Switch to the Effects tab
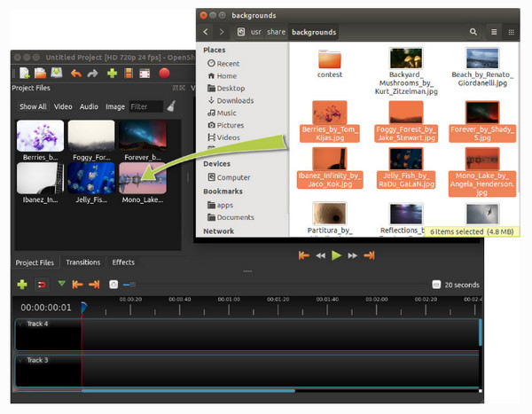The width and height of the screenshot is (532, 414). pyautogui.click(x=123, y=262)
